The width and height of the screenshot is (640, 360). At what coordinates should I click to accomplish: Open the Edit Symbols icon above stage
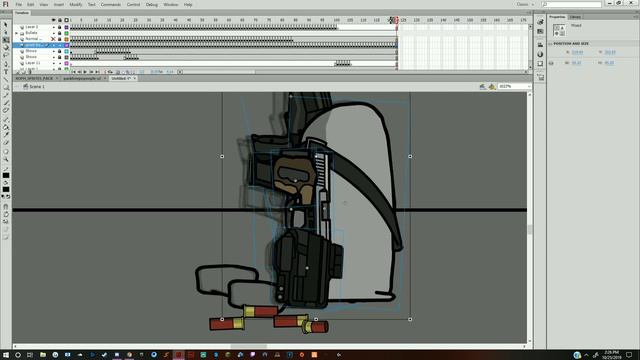pos(492,87)
